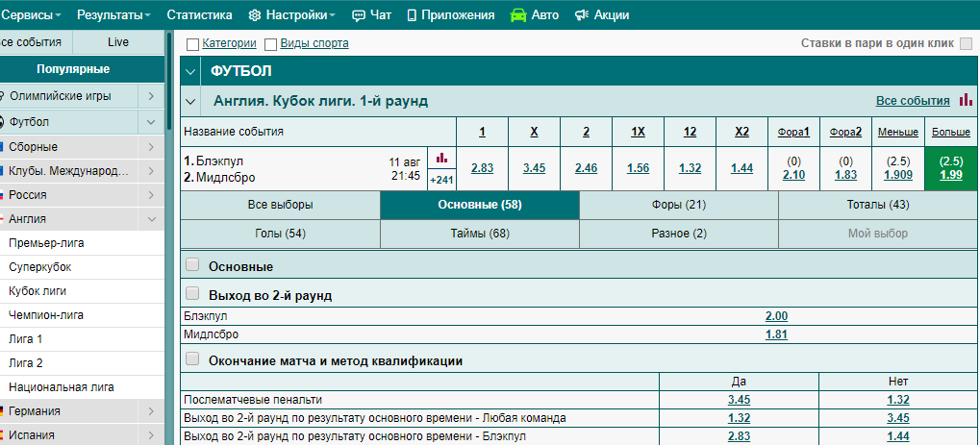Click the Германия flag icon in sidebar
Image resolution: width=980 pixels, height=445 pixels.
click(x=3, y=411)
